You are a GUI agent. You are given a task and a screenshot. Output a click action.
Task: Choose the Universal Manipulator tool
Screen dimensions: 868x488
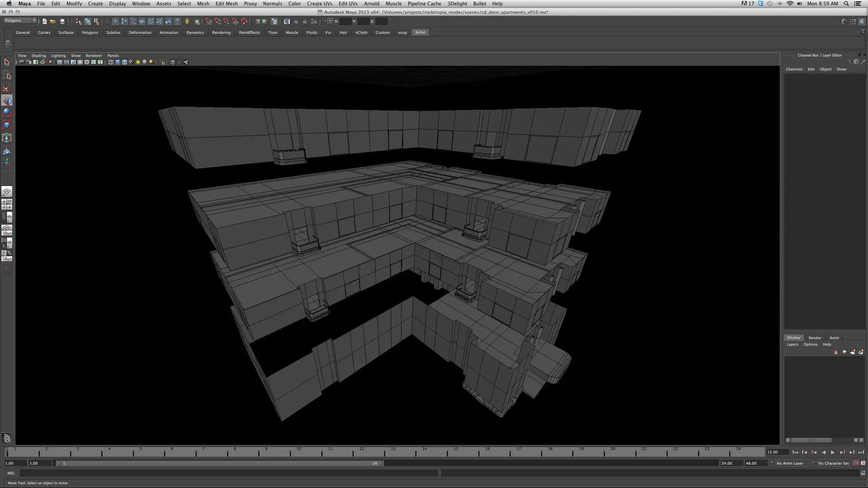(7, 138)
